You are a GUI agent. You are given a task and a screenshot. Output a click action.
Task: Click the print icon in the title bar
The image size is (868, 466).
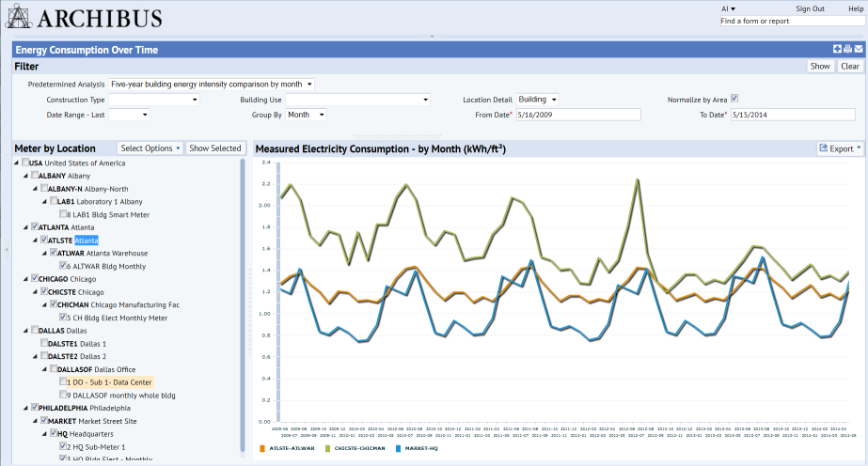click(847, 50)
